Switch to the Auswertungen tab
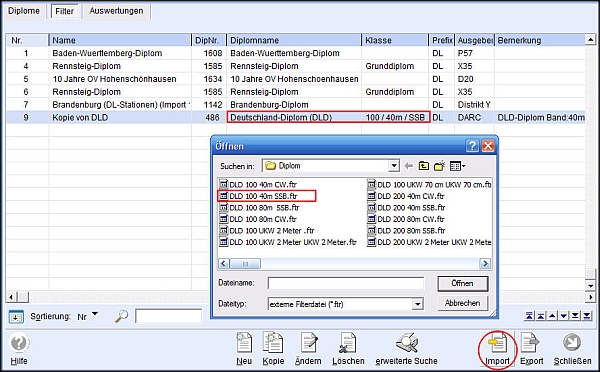This screenshot has height=372, width=600. point(116,11)
